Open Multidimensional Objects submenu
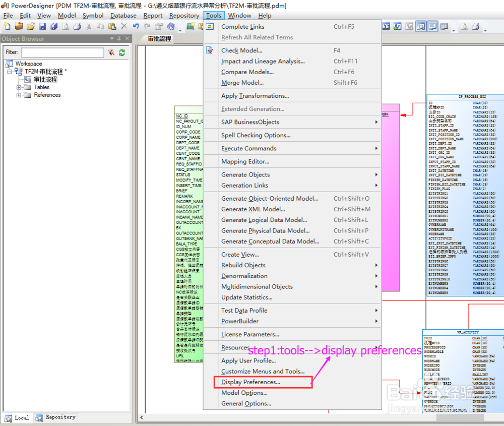This screenshot has width=504, height=426. (x=292, y=286)
